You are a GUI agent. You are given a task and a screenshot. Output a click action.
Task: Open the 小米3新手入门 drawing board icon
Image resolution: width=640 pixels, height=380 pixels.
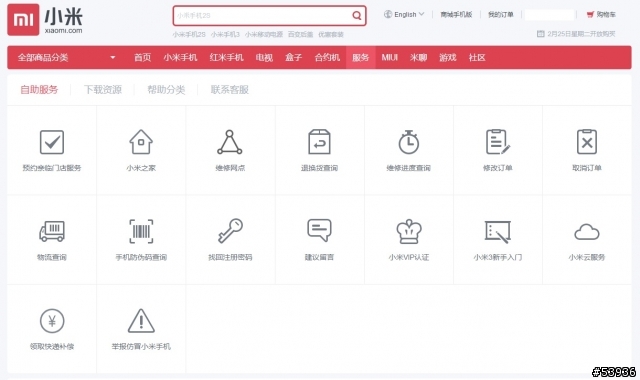tap(498, 232)
